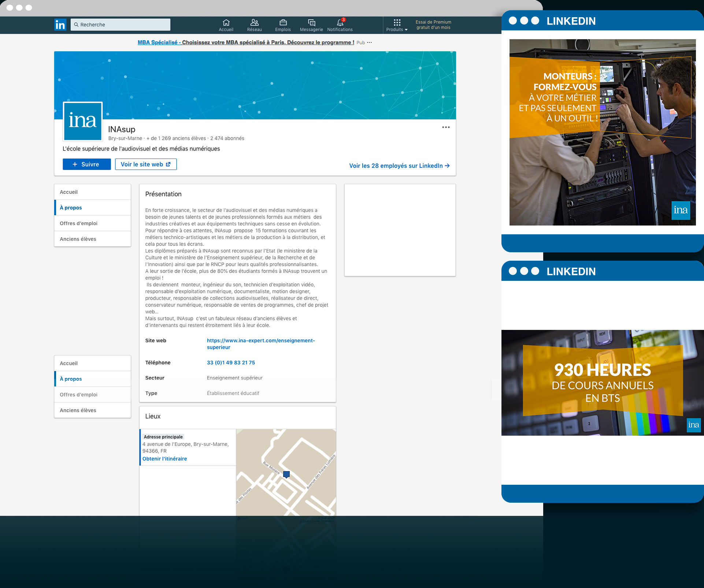This screenshot has height=588, width=704.
Task: Click phone number 33 (0)1 49 83 21 75
Action: 231,362
